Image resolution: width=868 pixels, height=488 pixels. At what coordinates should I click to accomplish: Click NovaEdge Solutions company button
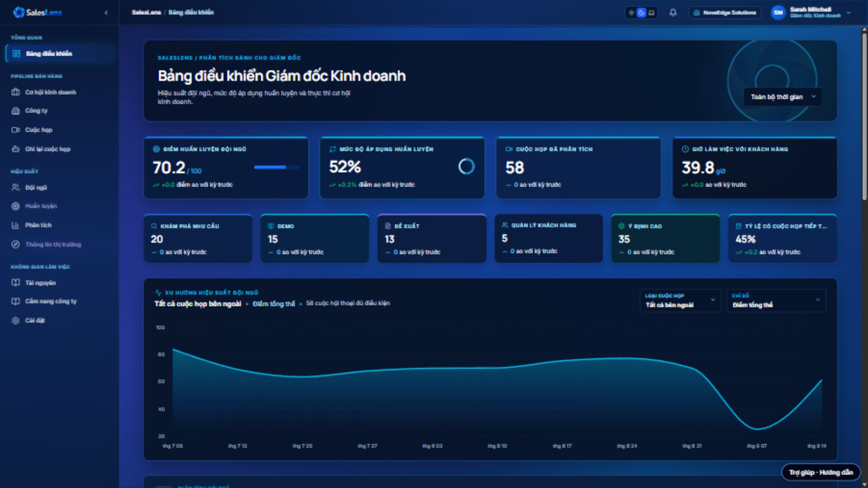click(725, 13)
